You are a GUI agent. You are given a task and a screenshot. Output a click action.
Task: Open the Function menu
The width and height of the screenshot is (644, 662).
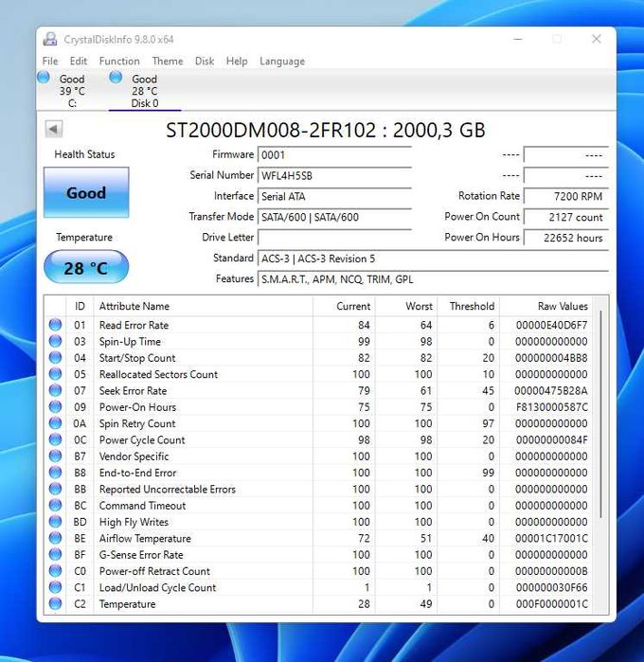pos(119,62)
